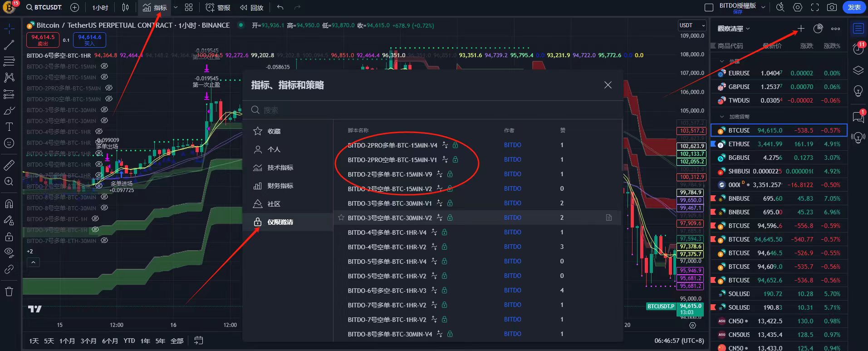The height and width of the screenshot is (351, 868).
Task: Open the USDT currency dropdown on price scale
Action: point(692,25)
